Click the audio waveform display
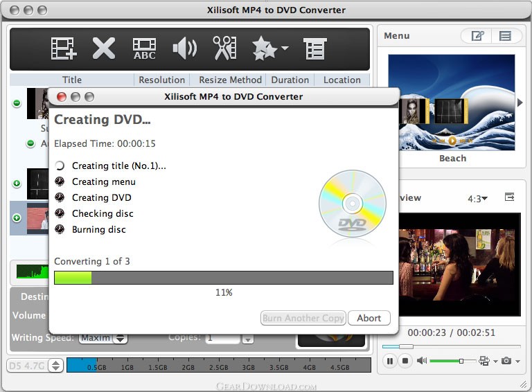 click(x=33, y=271)
